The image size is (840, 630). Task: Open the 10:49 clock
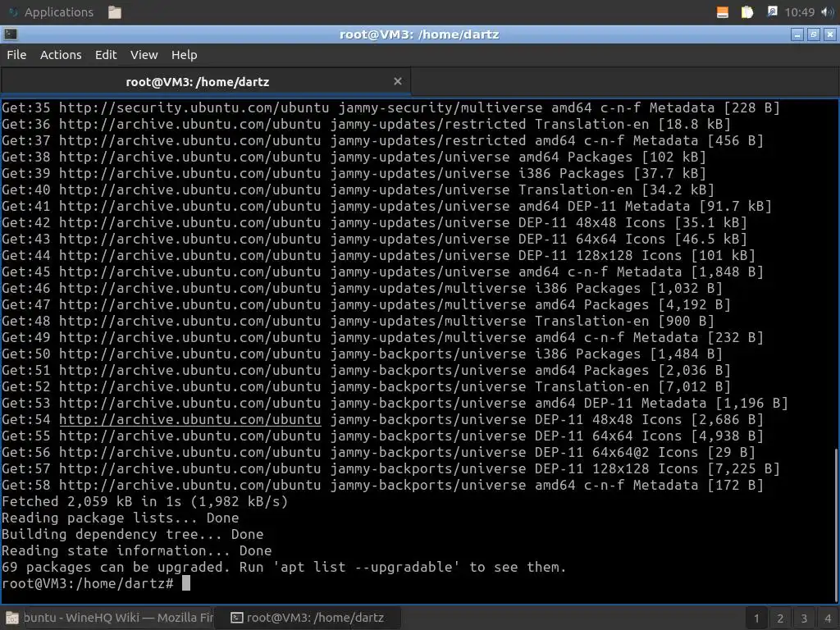799,12
